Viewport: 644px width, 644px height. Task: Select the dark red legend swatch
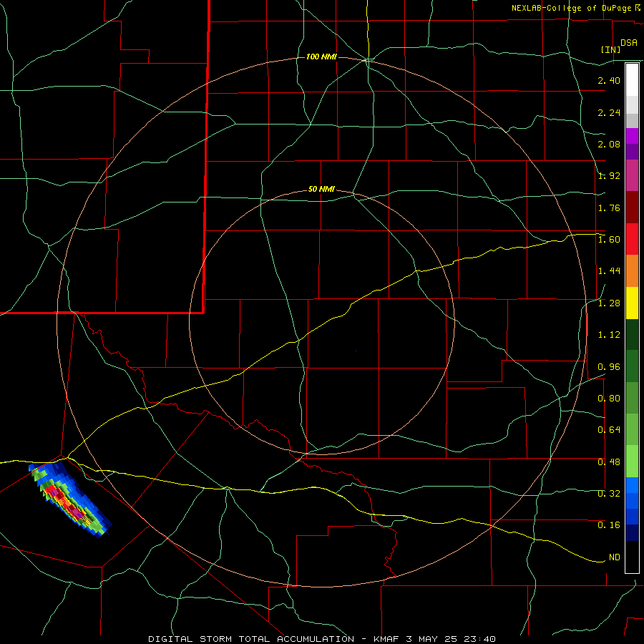coord(632,208)
